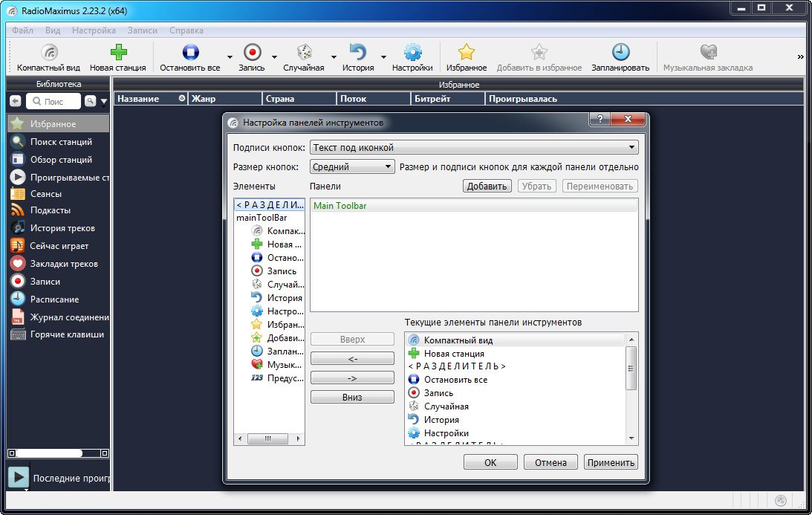Select Main Toolbar in the Панели list
812x515 pixels.
[473, 206]
